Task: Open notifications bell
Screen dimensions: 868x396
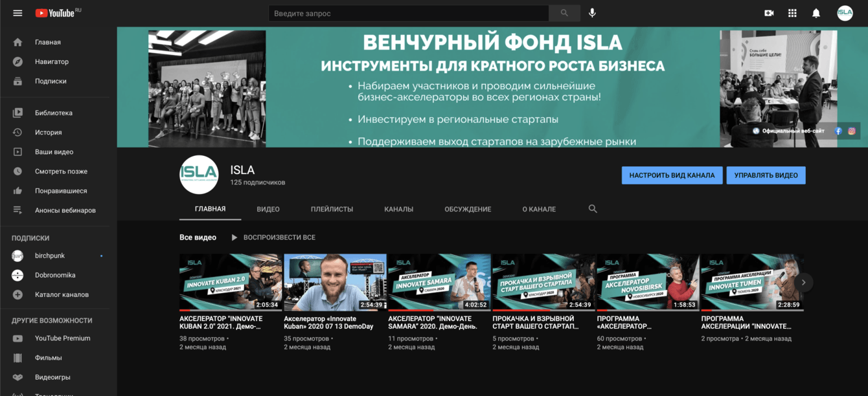Action: point(816,13)
